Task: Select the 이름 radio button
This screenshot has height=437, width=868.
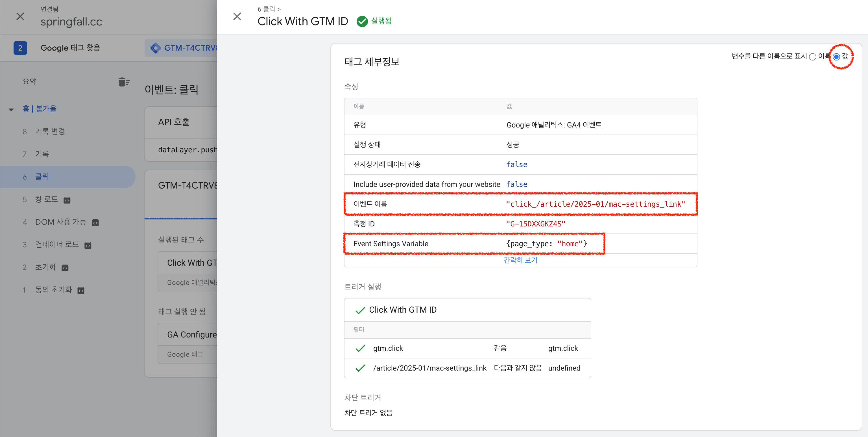Action: coord(813,57)
